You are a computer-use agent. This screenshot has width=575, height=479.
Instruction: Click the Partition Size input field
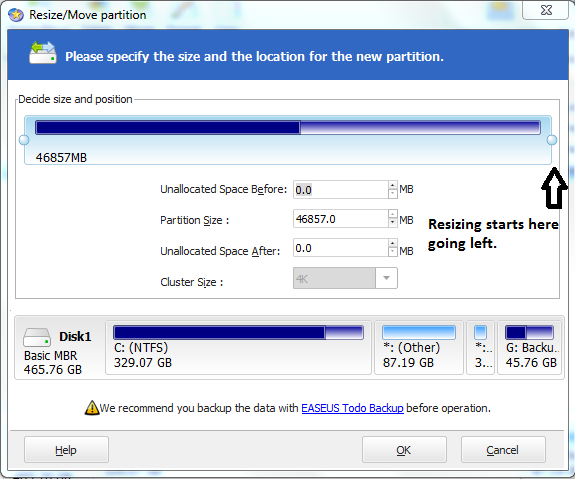pos(340,219)
